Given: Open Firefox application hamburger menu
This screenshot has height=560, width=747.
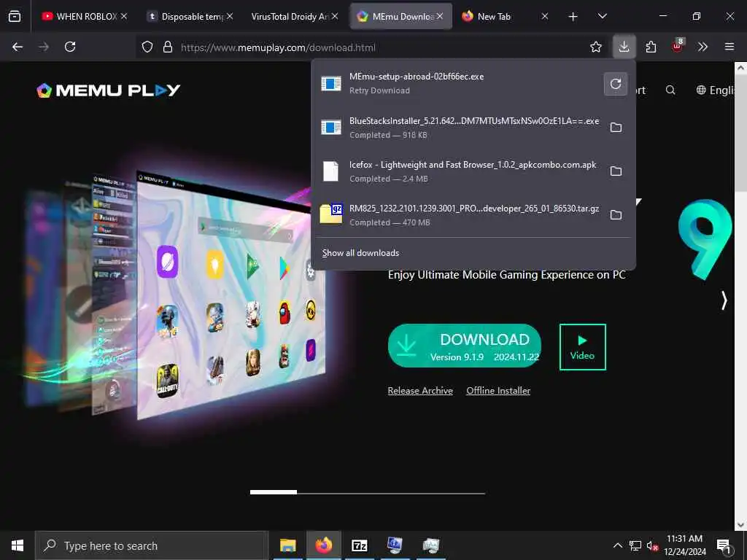Looking at the screenshot, I should (729, 47).
